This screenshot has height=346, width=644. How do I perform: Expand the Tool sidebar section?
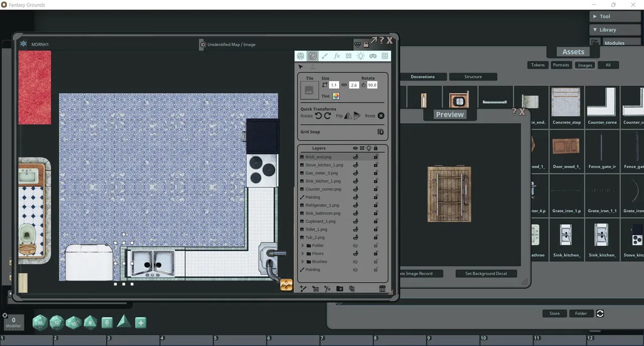(x=615, y=17)
